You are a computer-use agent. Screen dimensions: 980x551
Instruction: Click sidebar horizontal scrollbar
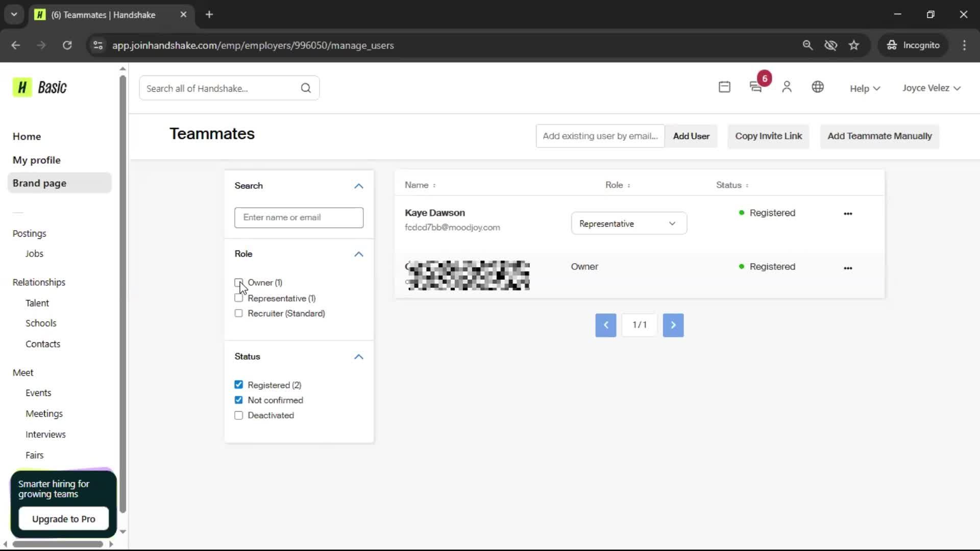click(x=58, y=544)
